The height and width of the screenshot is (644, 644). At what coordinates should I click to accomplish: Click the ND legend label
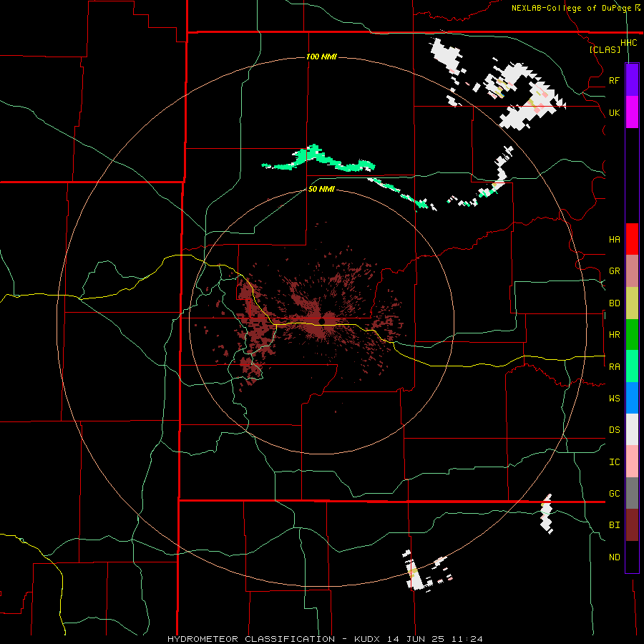click(x=614, y=557)
